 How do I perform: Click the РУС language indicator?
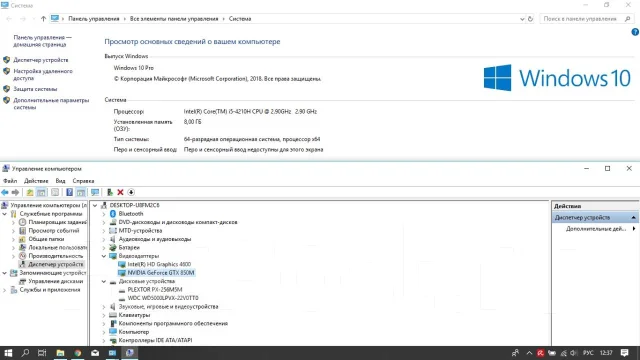click(588, 353)
